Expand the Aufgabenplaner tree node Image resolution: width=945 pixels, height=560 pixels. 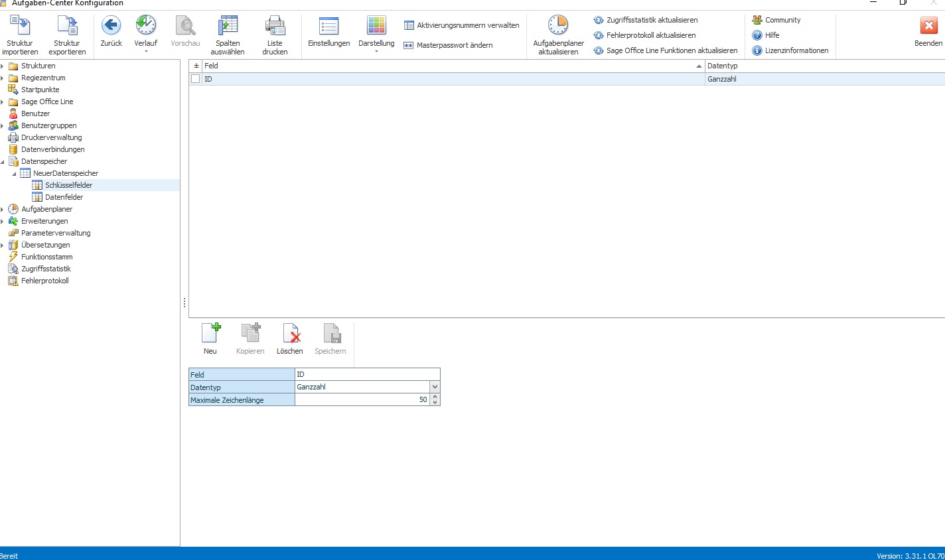3,209
